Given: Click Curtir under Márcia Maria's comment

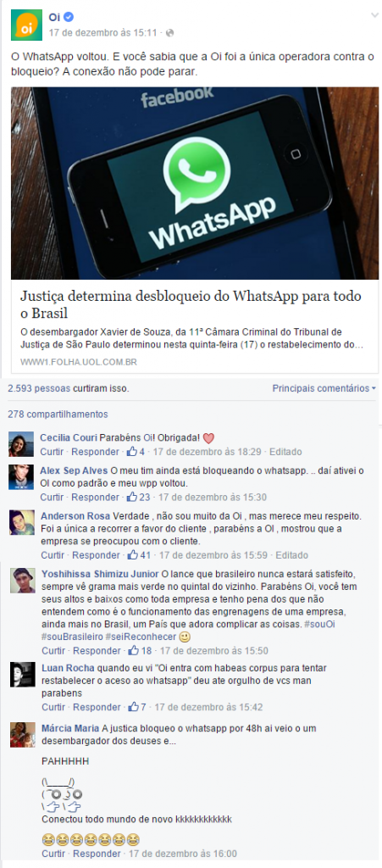Looking at the screenshot, I should point(53,854).
